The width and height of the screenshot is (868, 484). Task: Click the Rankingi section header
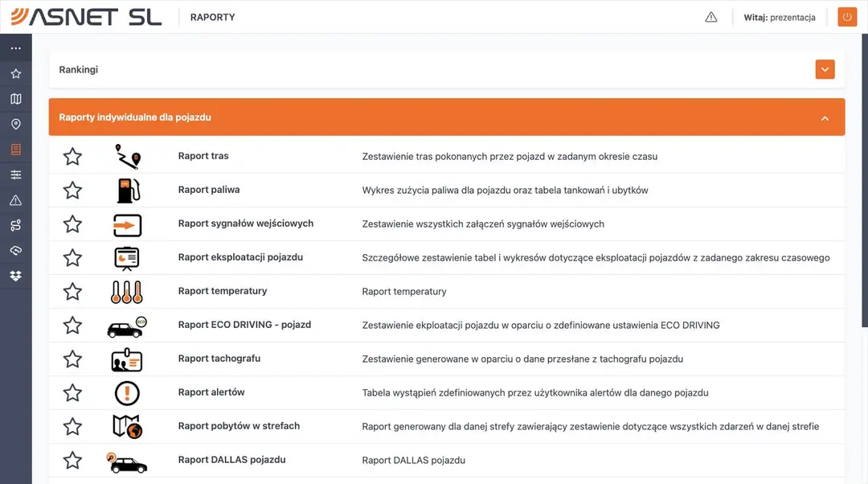click(x=447, y=70)
